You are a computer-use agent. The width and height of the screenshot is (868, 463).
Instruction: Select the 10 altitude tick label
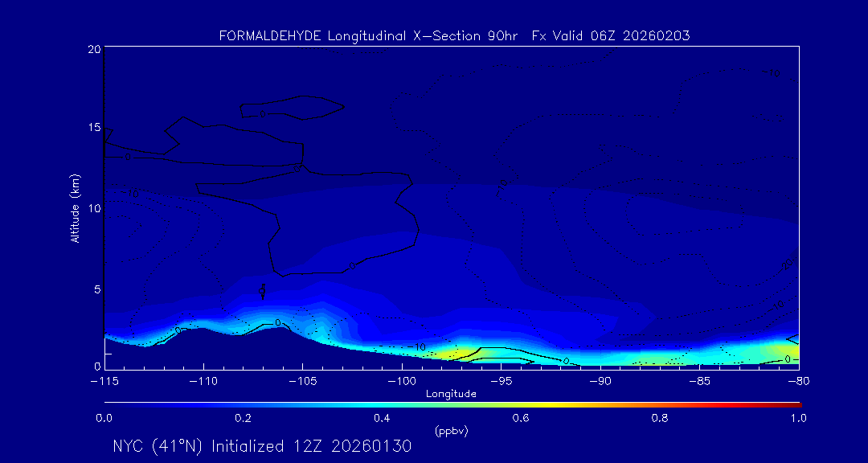[x=93, y=208]
